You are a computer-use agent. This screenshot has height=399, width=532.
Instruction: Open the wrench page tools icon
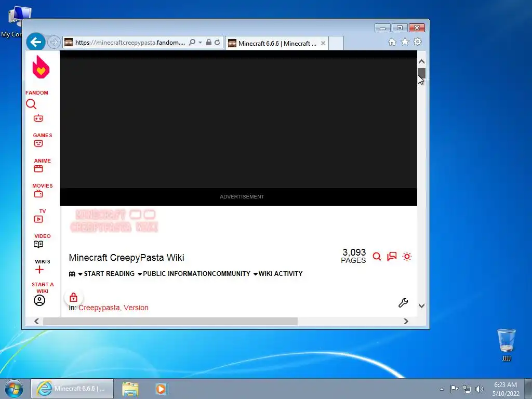pos(403,303)
